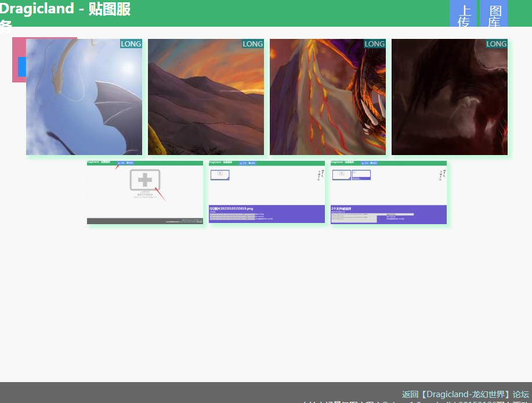Viewport: 532px width, 403px height.
Task: Click LONG badge on sunset mountain image
Action: (x=253, y=44)
